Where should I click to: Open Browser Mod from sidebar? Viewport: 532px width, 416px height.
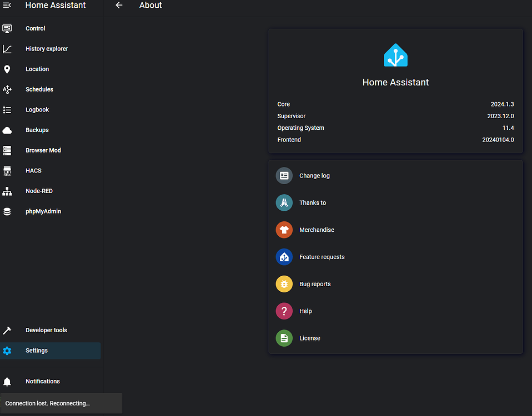click(x=50, y=150)
